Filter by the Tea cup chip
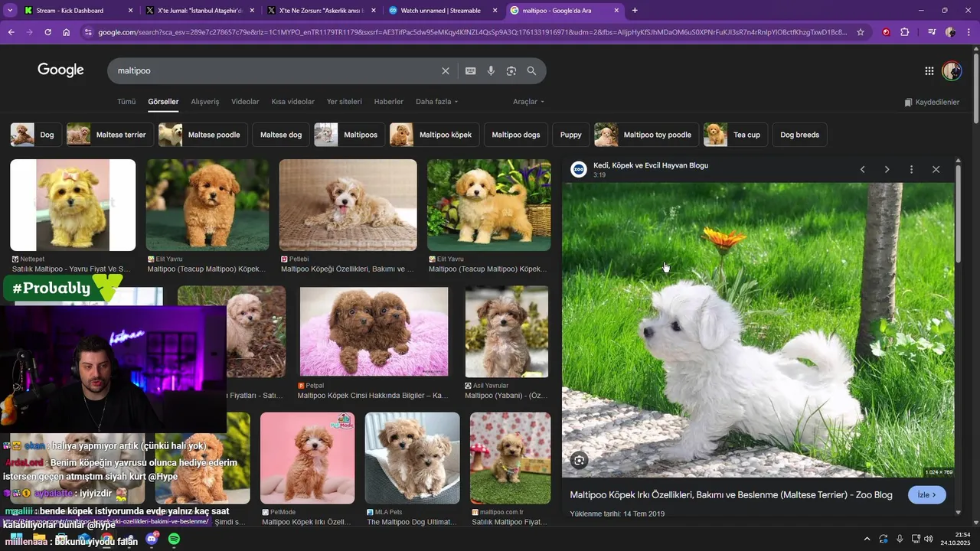This screenshot has width=980, height=551. tap(735, 135)
